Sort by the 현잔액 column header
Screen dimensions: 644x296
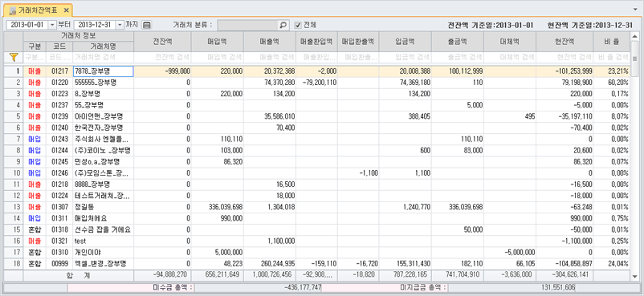pos(565,42)
